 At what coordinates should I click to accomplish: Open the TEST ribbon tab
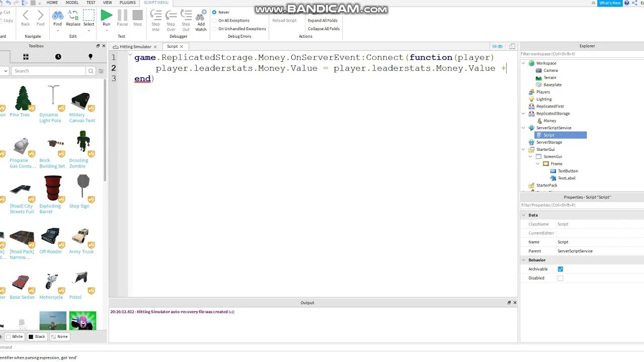[91, 3]
